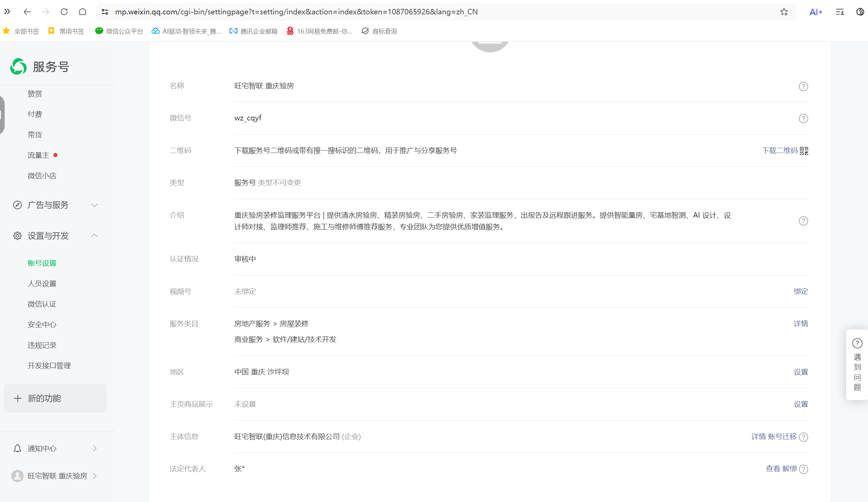Click the browser reload icon

coord(64,12)
